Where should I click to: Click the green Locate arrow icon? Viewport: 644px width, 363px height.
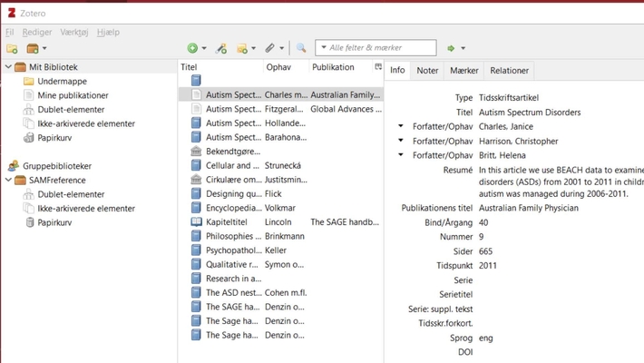tap(451, 48)
